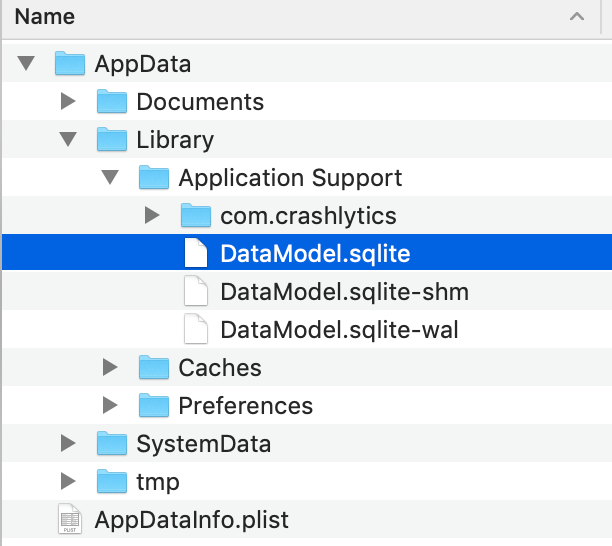Select the SystemData folder name
The image size is (612, 546).
[204, 444]
